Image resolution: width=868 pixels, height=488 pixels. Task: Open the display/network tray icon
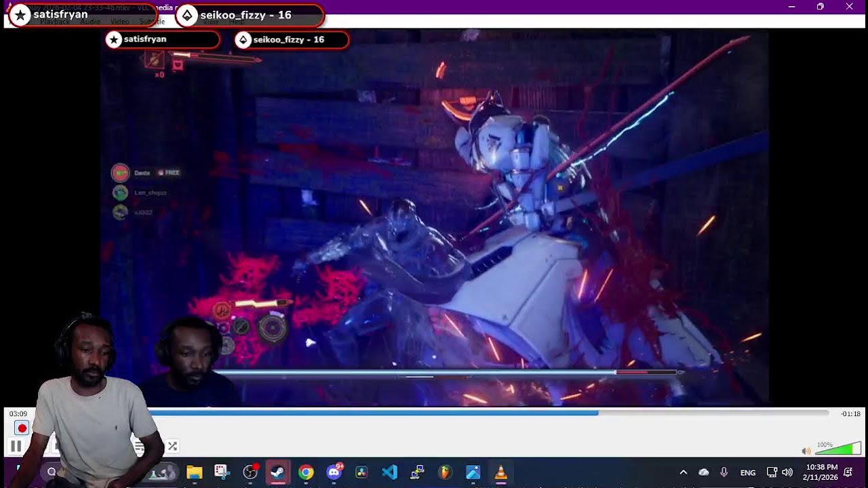tap(772, 472)
